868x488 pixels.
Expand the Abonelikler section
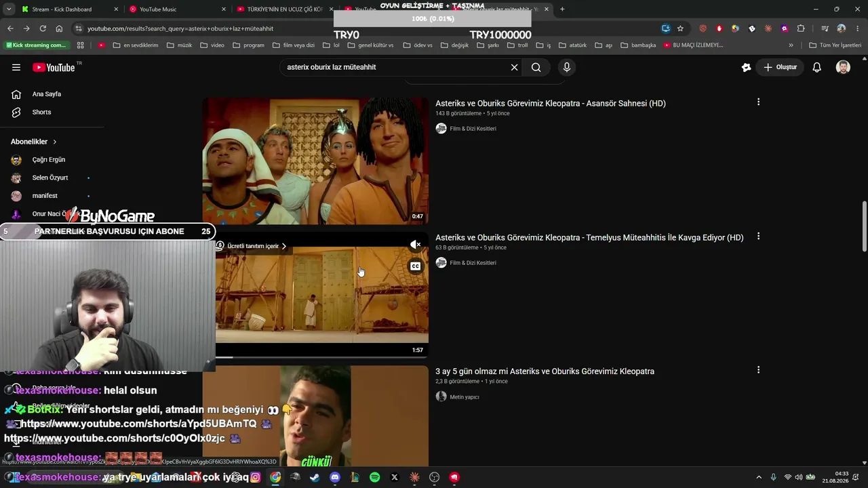pos(34,142)
